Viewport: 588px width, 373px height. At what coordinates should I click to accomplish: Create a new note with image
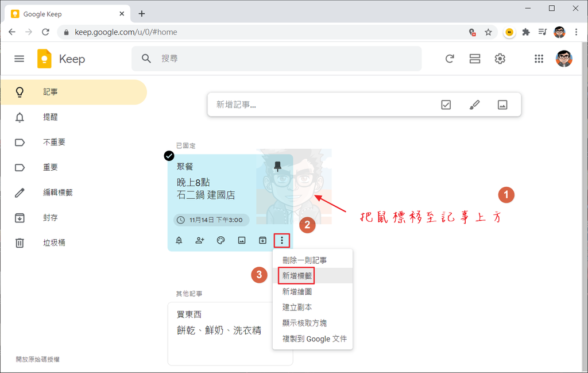(x=502, y=105)
